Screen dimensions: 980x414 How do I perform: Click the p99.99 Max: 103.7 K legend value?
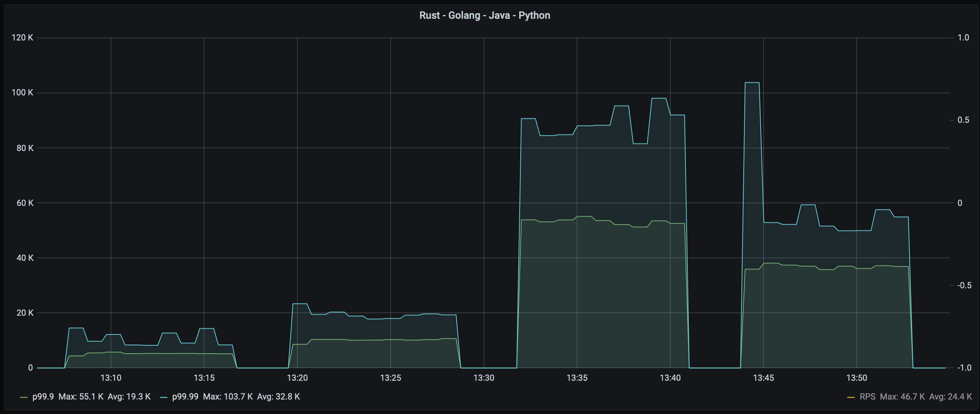(228, 397)
